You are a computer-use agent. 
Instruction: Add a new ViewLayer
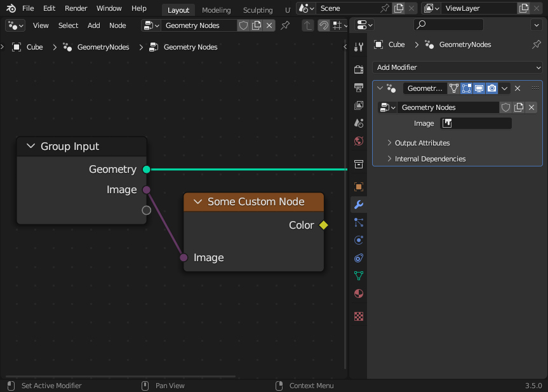(523, 8)
